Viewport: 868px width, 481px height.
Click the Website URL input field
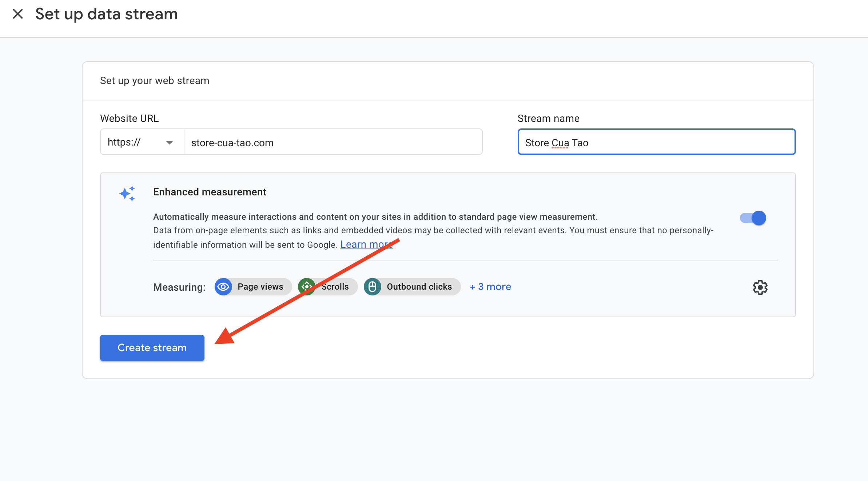point(333,142)
